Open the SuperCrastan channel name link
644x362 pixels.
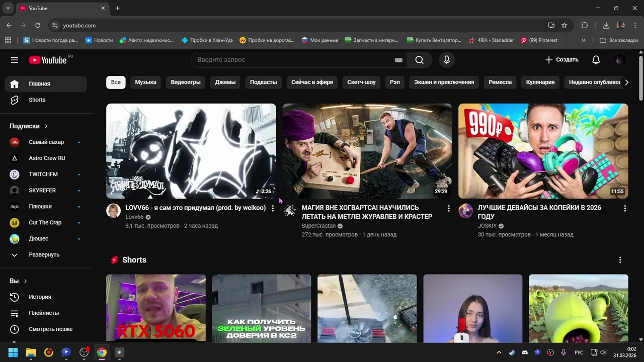318,226
